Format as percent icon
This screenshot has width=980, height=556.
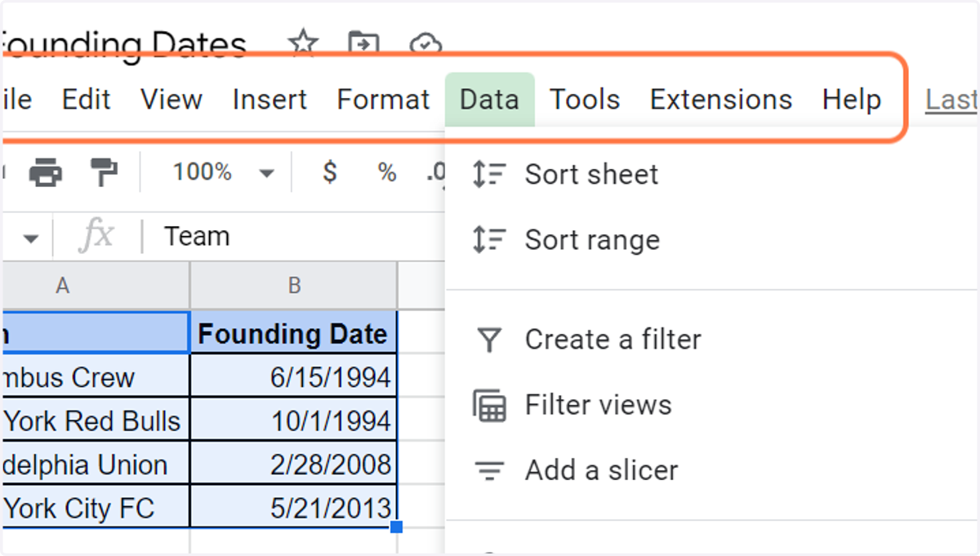pyautogui.click(x=386, y=172)
